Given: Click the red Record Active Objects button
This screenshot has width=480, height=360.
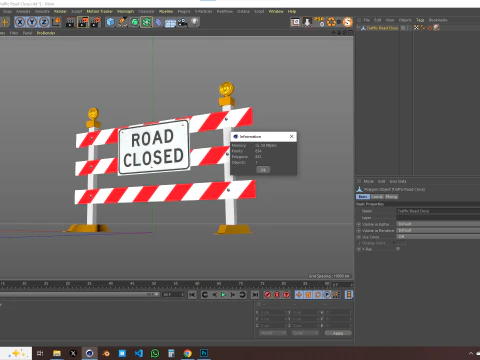Looking at the screenshot, I should 267,295.
